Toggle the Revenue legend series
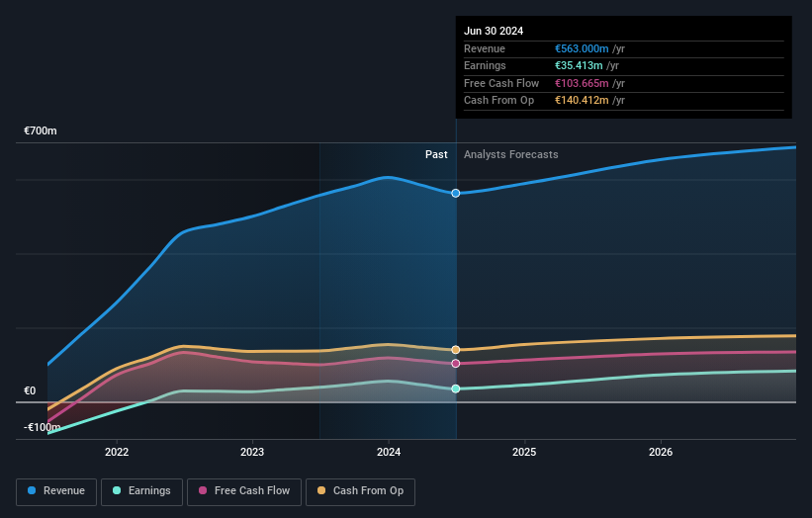Viewport: 812px width, 518px height. pyautogui.click(x=56, y=491)
